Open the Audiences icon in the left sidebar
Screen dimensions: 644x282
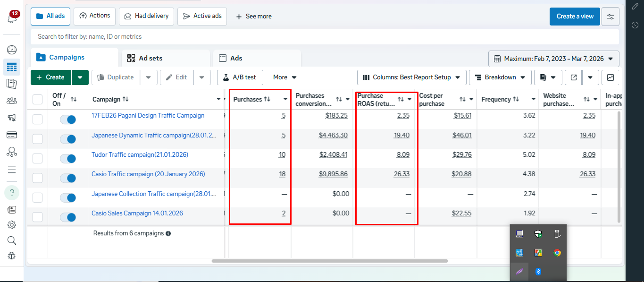[12, 101]
